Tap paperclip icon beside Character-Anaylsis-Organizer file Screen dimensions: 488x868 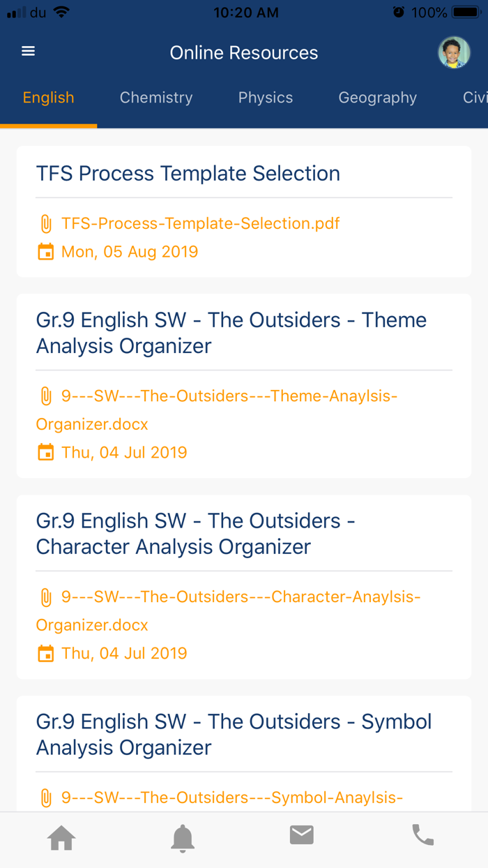tap(45, 597)
